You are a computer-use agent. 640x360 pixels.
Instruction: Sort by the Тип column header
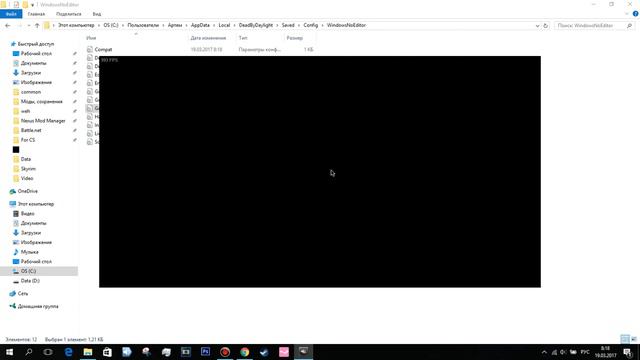pos(243,38)
